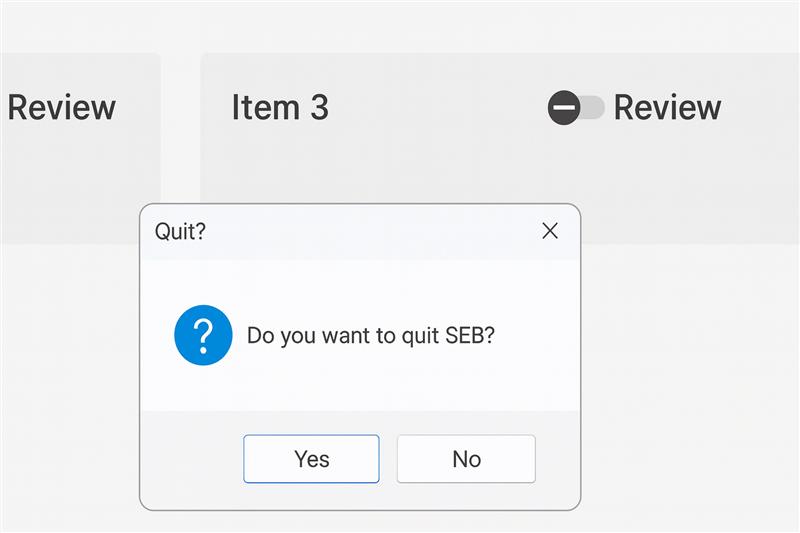Click the page background below the cards
The image size is (800, 533).
689,383
